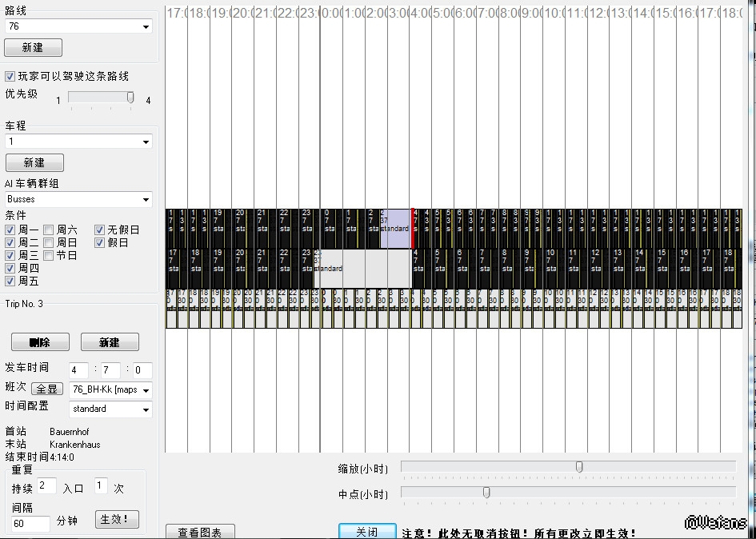Click the 生效! apply button
Screen dimensions: 756x539
pos(117,519)
